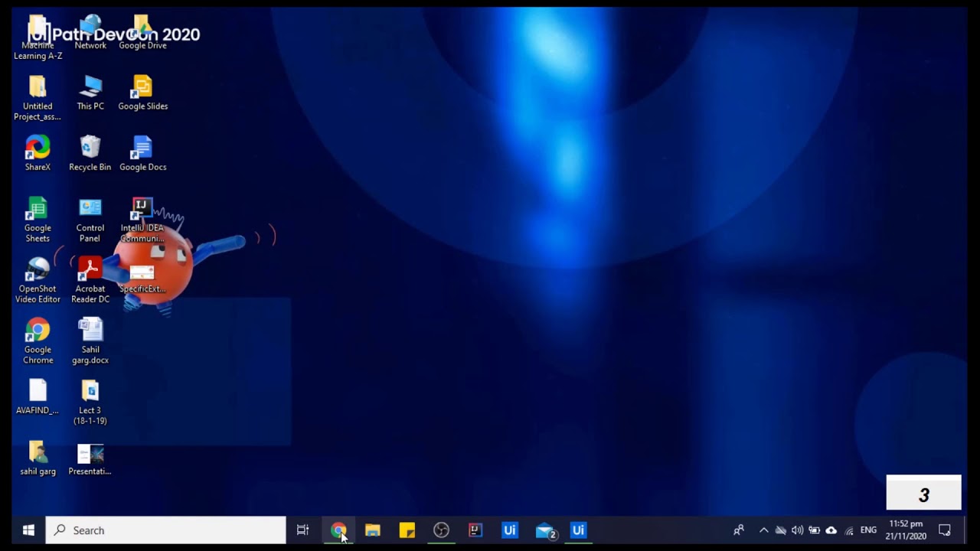Open Sticky Notes from the taskbar
Screen dimensions: 980x551
click(x=407, y=530)
